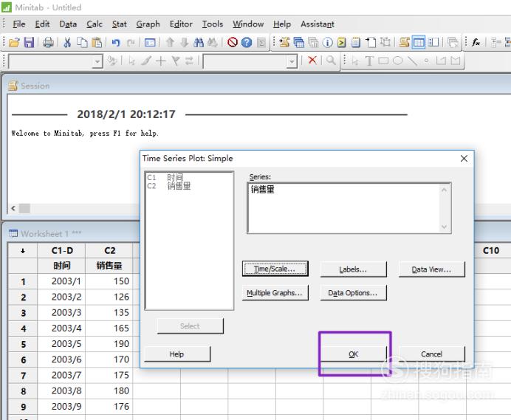Open the Calc menu
This screenshot has width=511, height=420.
[x=95, y=24]
